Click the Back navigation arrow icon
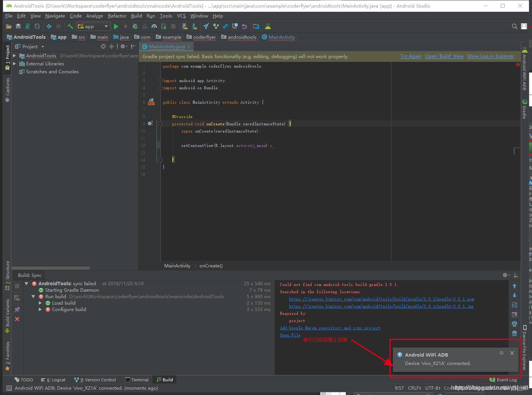The width and height of the screenshot is (532, 395). coord(49,26)
